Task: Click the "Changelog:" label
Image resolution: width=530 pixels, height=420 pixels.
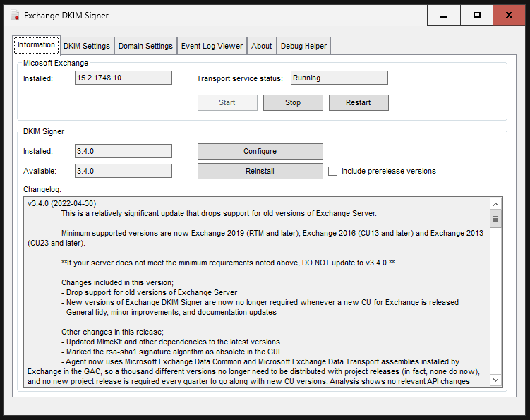Action: (42, 189)
